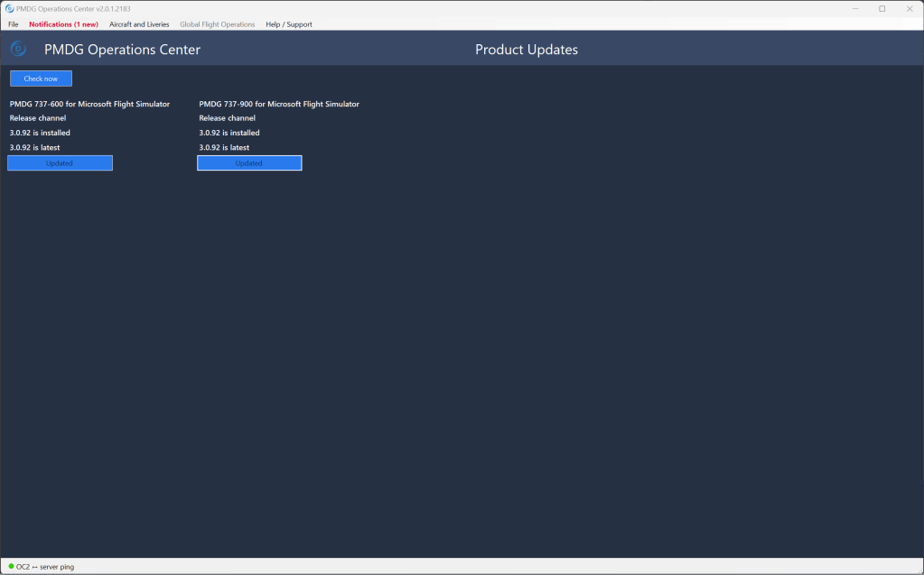Image resolution: width=924 pixels, height=575 pixels.
Task: Open the Aircraft and Liveries menu
Action: tap(139, 24)
